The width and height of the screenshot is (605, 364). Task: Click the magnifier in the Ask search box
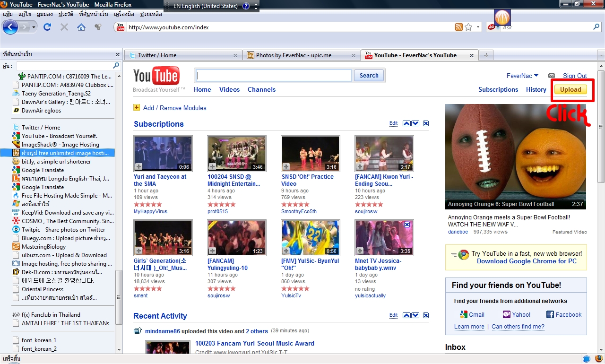tap(596, 27)
